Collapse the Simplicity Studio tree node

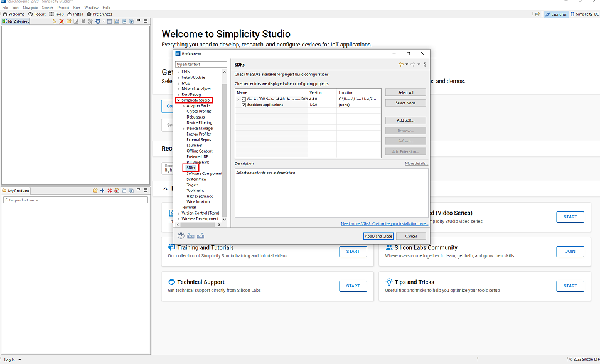point(178,100)
